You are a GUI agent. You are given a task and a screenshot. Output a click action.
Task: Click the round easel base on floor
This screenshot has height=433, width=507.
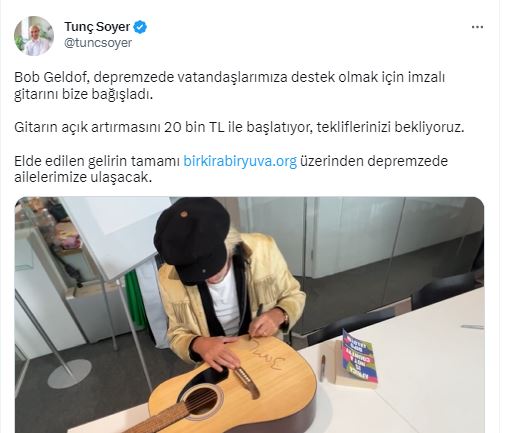coord(69,373)
